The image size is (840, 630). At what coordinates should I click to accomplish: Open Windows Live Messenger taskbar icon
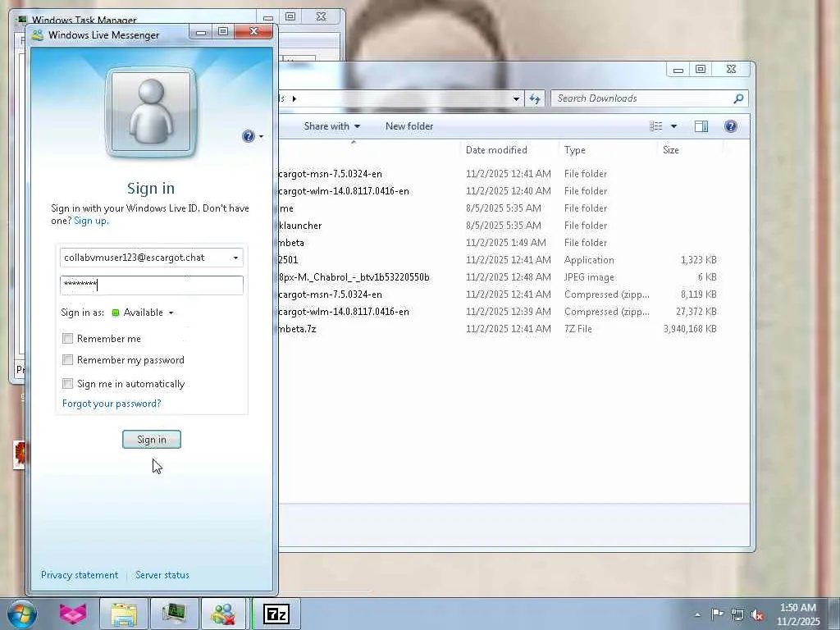(223, 614)
